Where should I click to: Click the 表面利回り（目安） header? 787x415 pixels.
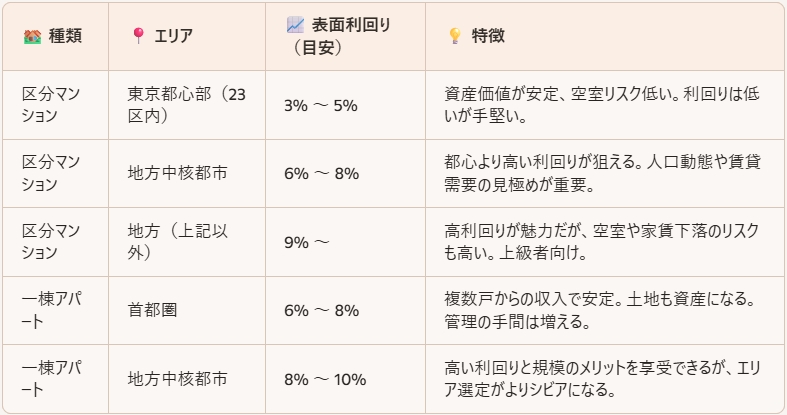point(339,36)
